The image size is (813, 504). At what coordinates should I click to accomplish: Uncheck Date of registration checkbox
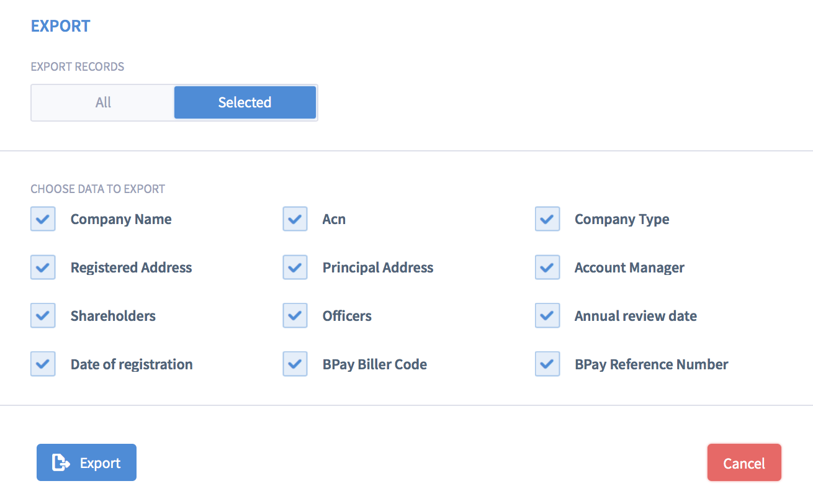[x=43, y=364]
